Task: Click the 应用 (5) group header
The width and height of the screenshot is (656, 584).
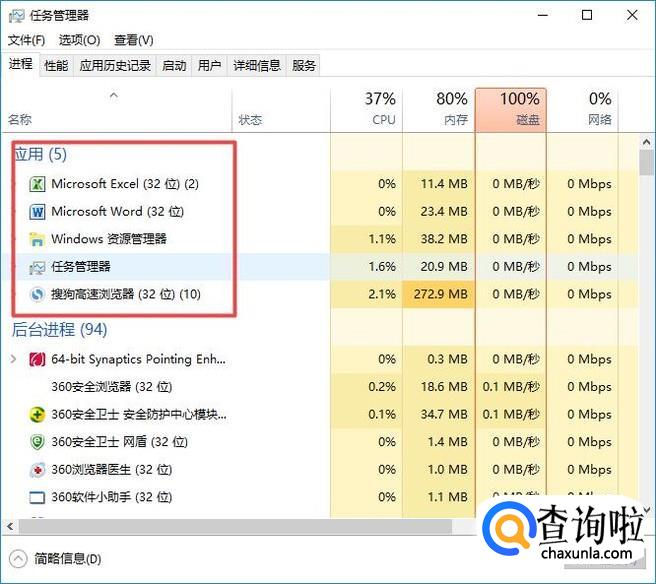Action: coord(40,154)
